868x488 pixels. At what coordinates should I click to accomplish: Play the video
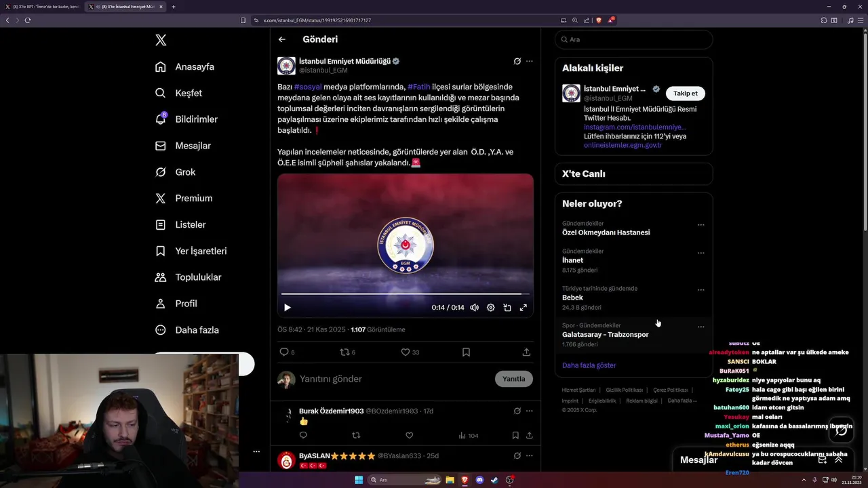point(288,308)
